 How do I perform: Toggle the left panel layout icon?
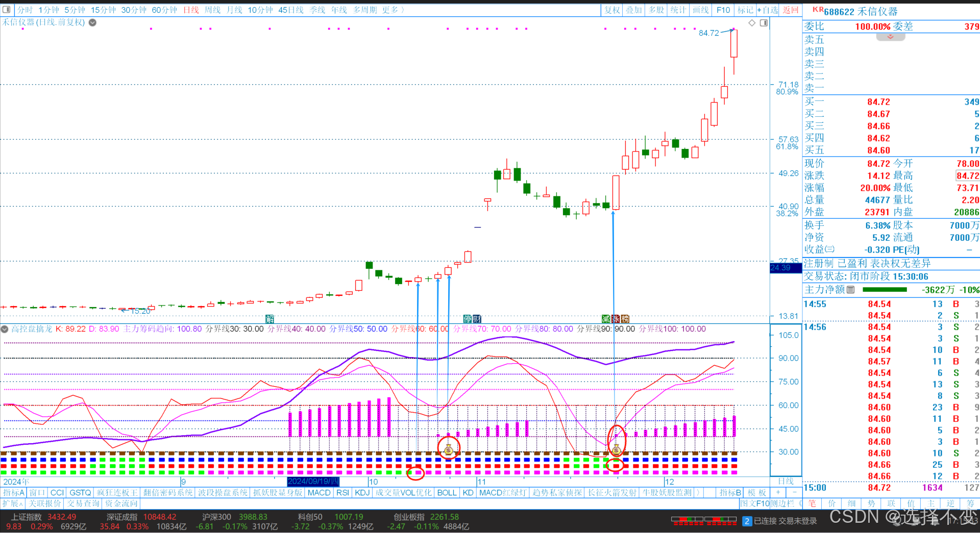pos(7,10)
